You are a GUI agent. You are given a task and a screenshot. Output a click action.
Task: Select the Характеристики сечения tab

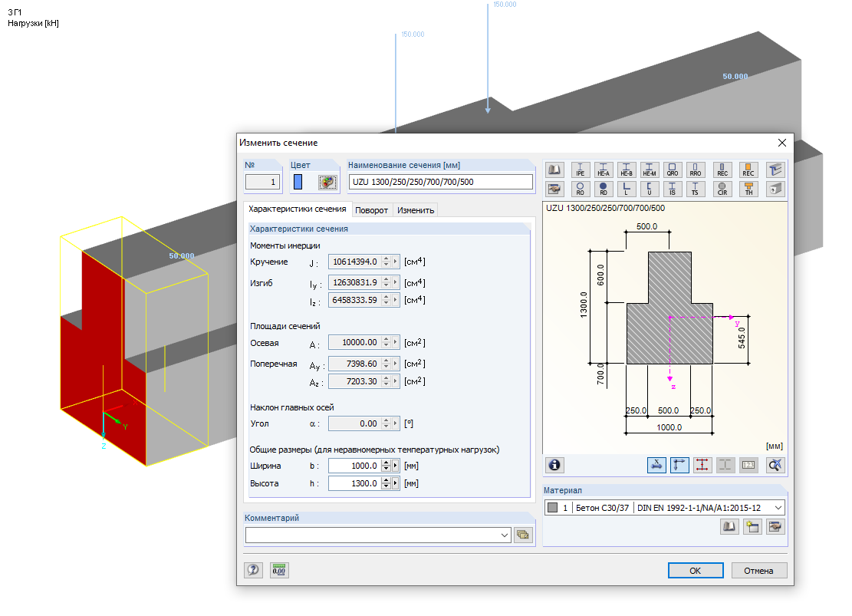pos(298,209)
